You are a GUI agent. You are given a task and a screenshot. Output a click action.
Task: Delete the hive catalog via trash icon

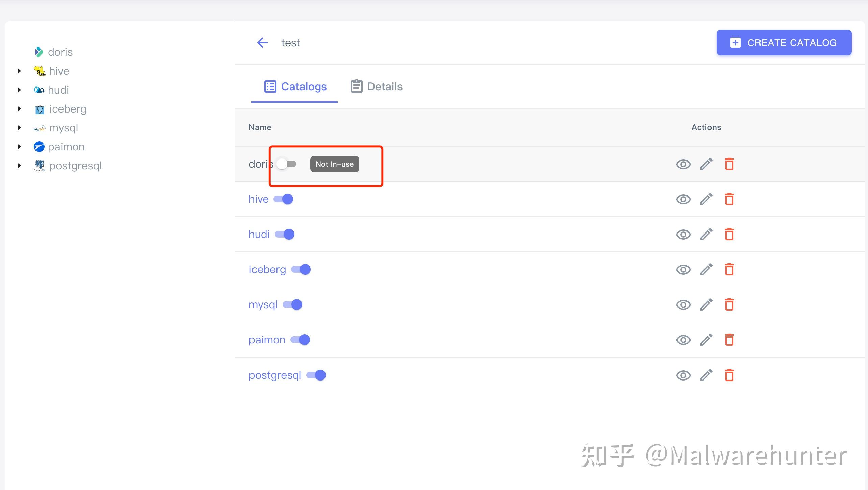click(x=729, y=199)
